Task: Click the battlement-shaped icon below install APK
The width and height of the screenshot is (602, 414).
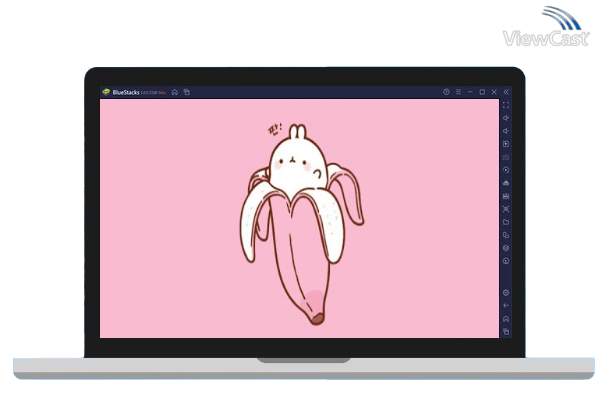Action: [506, 196]
